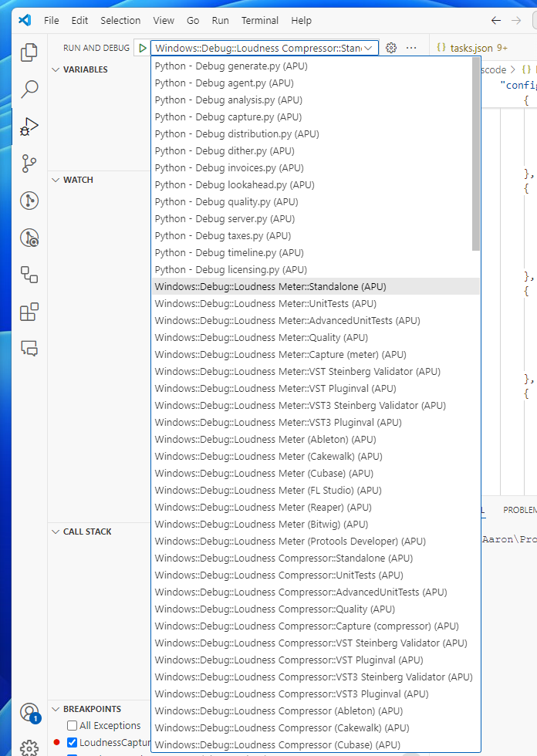Go forward with the right arrow
This screenshot has width=537, height=756.
tap(516, 20)
